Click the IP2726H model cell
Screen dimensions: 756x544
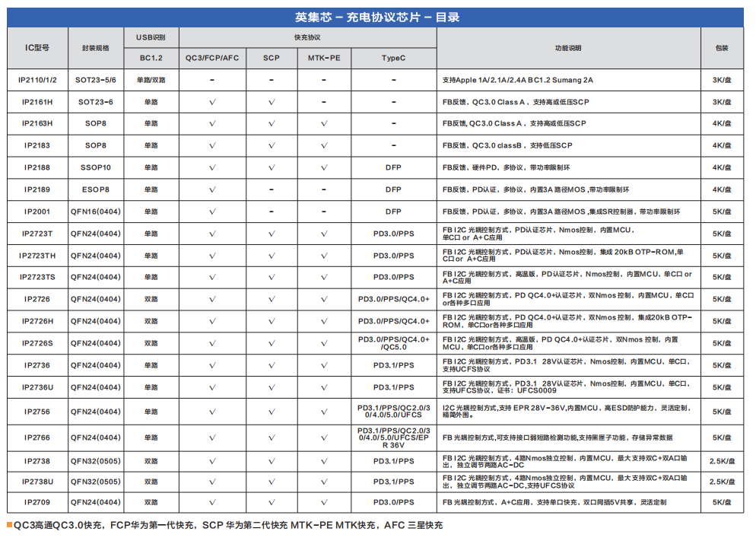click(x=37, y=321)
